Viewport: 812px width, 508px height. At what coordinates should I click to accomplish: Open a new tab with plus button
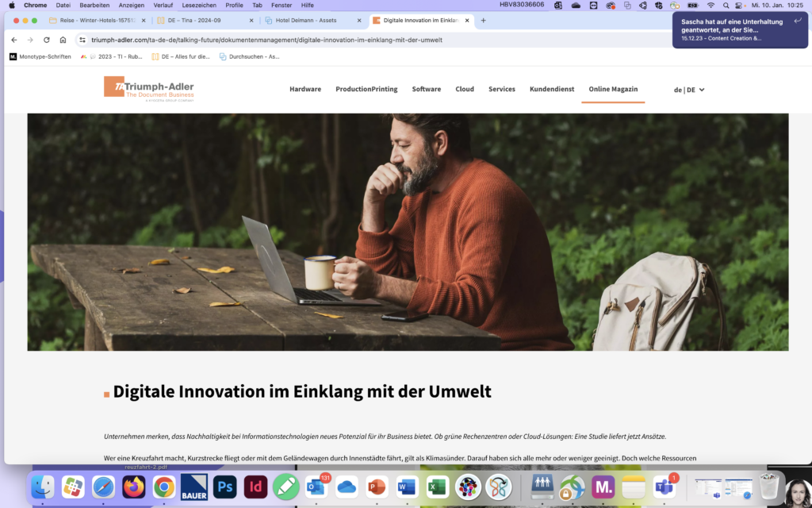483,21
